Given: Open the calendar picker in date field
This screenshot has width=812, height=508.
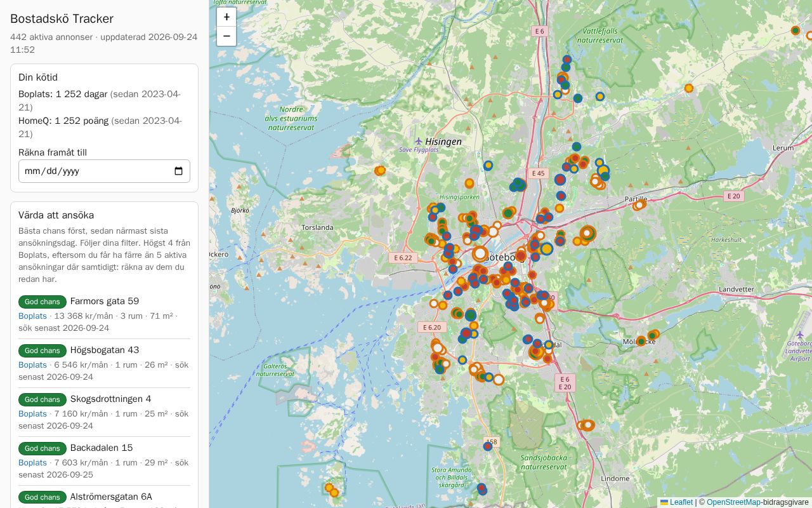Looking at the screenshot, I should (178, 171).
